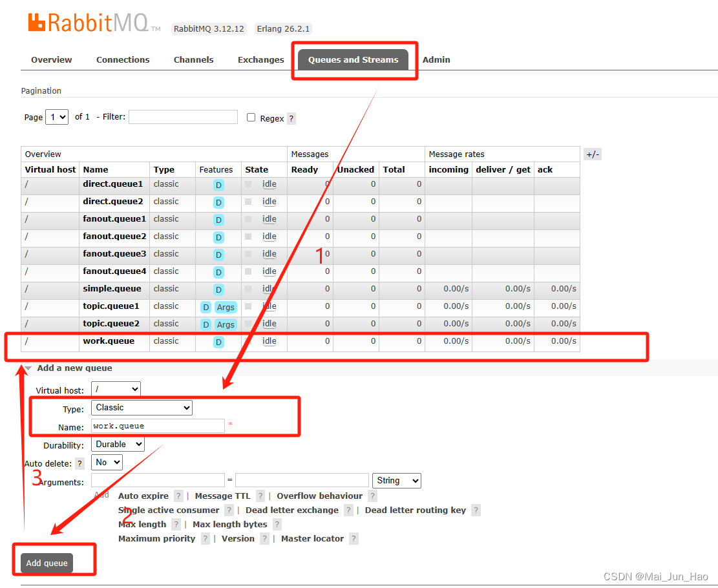Toggle the state checkbox on direct.queue1 row
This screenshot has height=588, width=718.
tap(249, 184)
